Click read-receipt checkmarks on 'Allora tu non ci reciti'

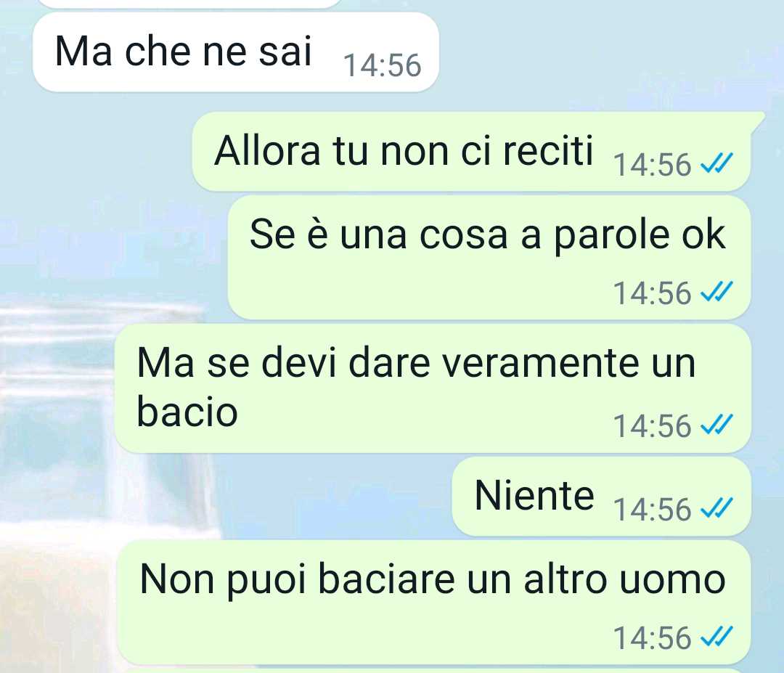tap(716, 163)
